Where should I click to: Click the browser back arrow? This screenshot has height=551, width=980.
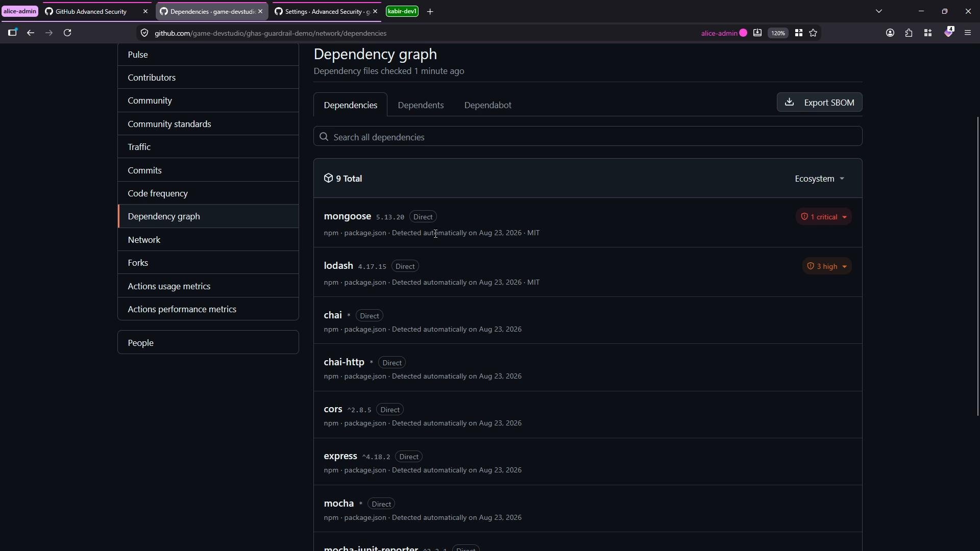coord(31,33)
